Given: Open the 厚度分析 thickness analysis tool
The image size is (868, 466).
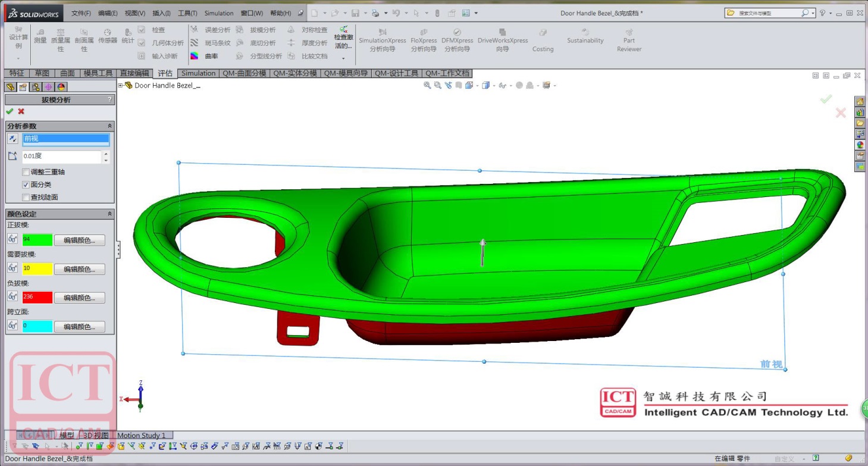Looking at the screenshot, I should [309, 43].
